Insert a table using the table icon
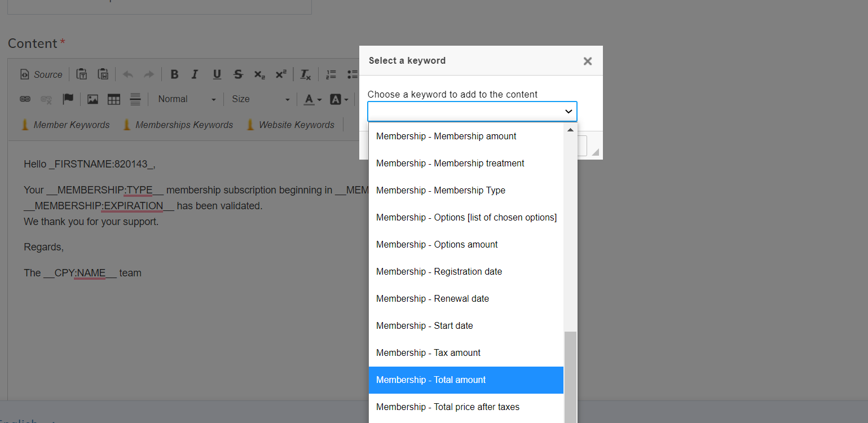The width and height of the screenshot is (868, 423). (x=114, y=99)
